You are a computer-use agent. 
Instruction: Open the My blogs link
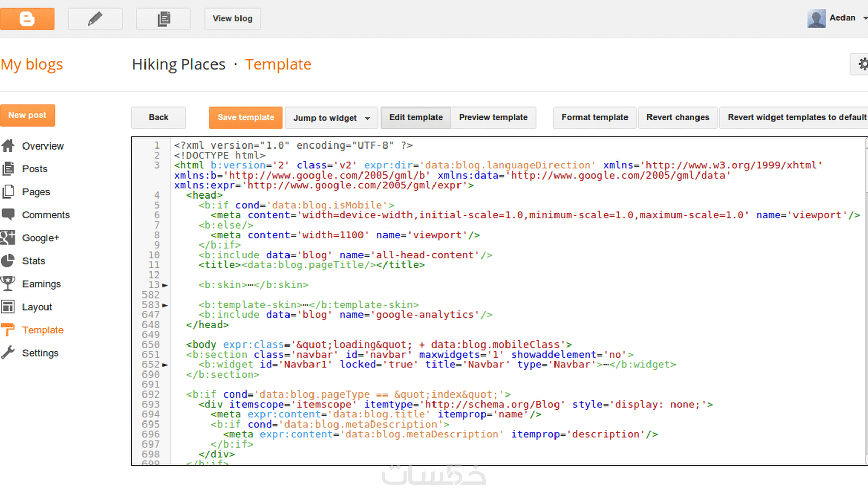click(32, 65)
